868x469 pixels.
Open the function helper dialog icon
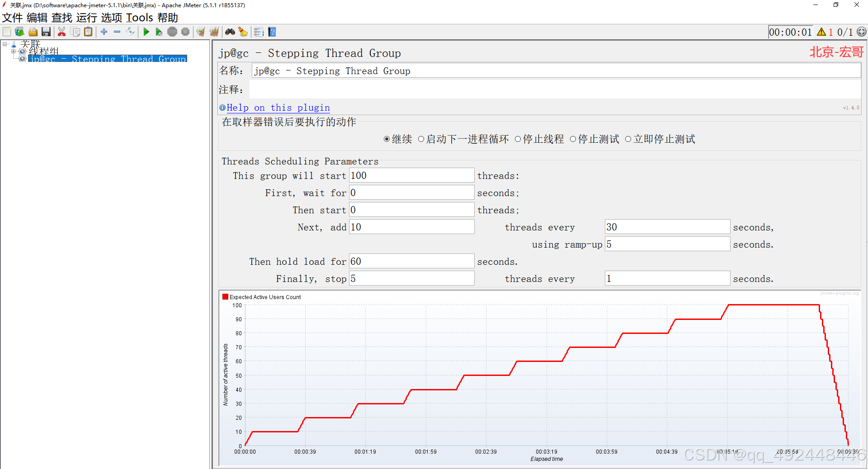click(259, 32)
